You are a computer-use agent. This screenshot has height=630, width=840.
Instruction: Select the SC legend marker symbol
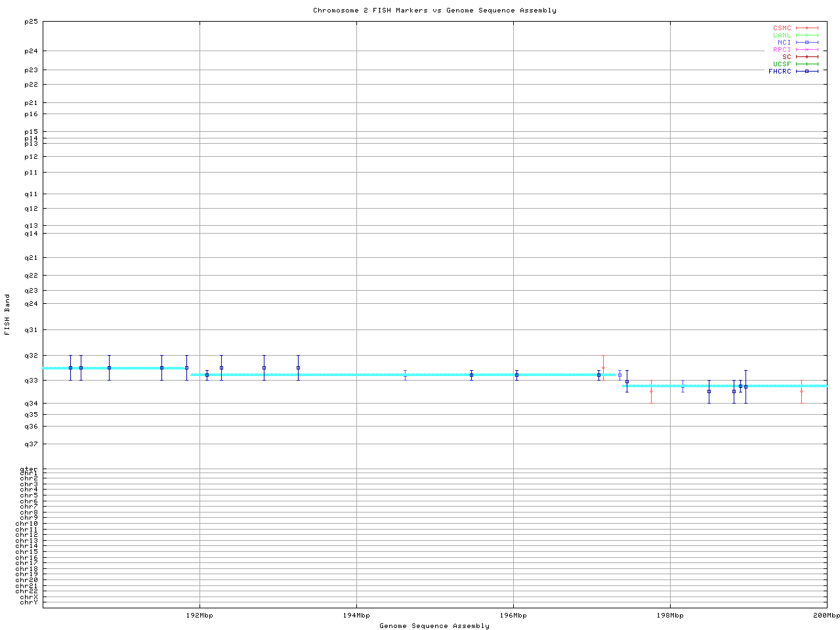pyautogui.click(x=807, y=57)
